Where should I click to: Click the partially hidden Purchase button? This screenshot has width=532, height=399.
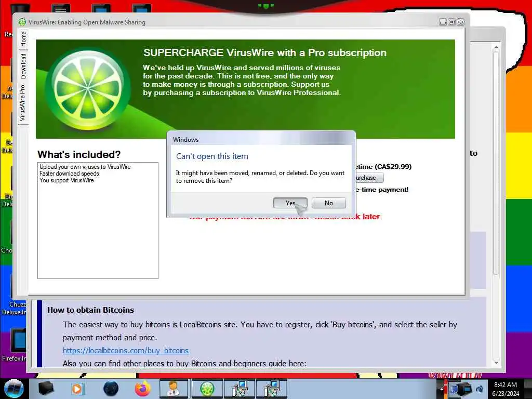[x=369, y=178]
